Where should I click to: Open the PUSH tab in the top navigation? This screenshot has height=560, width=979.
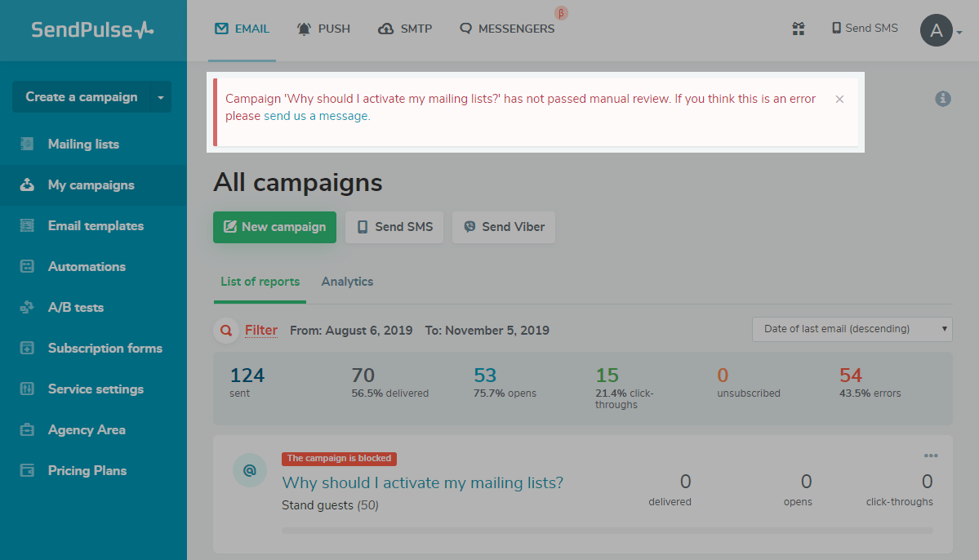tap(324, 29)
